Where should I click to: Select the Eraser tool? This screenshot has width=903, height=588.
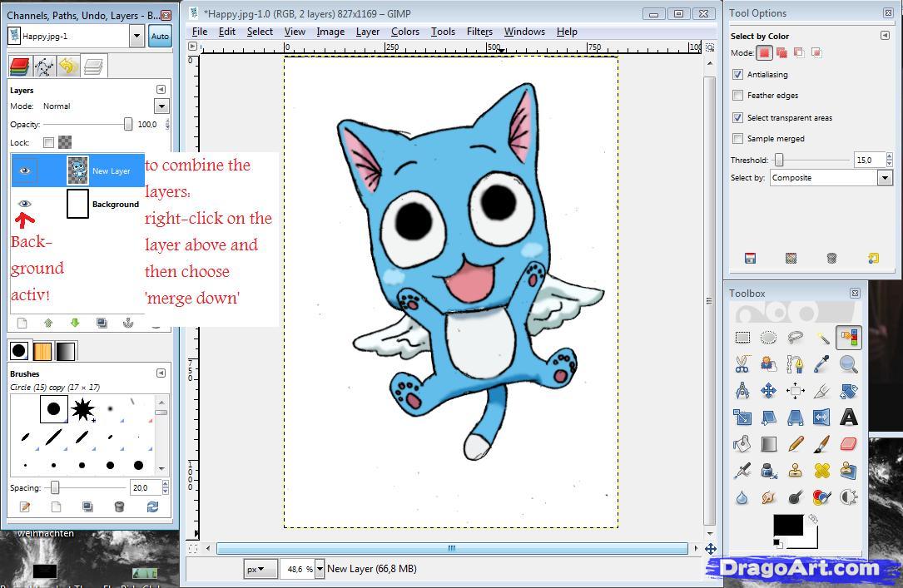pos(848,444)
